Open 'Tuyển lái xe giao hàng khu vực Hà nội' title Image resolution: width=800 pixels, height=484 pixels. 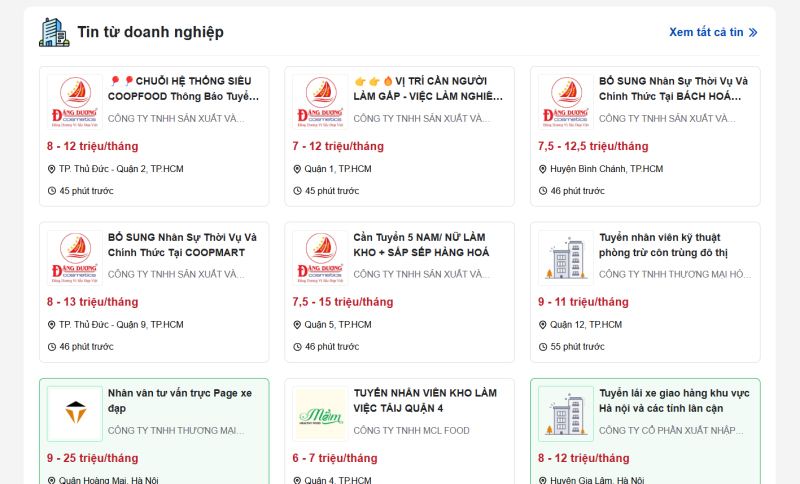[x=674, y=400]
